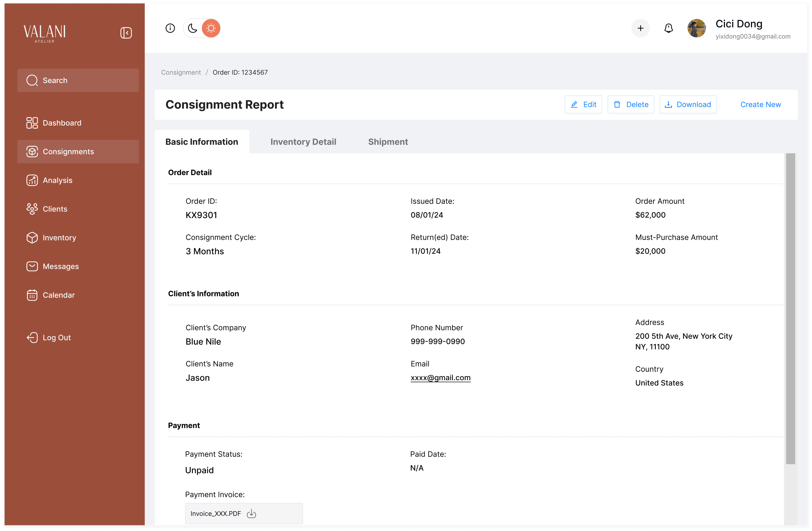Focus the sidebar Search field
The image size is (812, 531).
[78, 80]
